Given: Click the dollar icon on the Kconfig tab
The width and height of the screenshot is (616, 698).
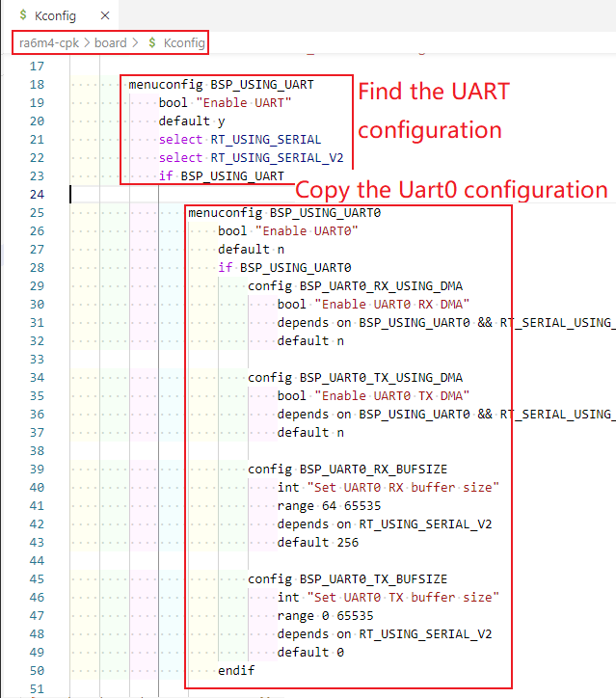Looking at the screenshot, I should [23, 15].
